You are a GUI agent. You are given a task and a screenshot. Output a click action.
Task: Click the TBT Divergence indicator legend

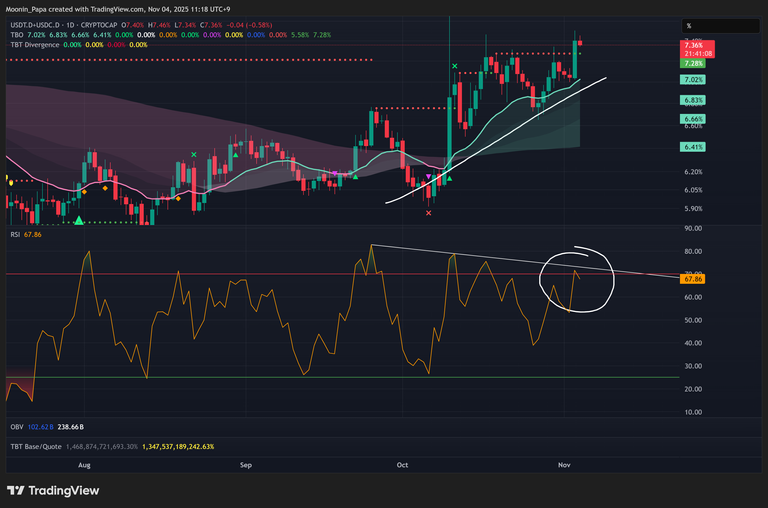33,45
